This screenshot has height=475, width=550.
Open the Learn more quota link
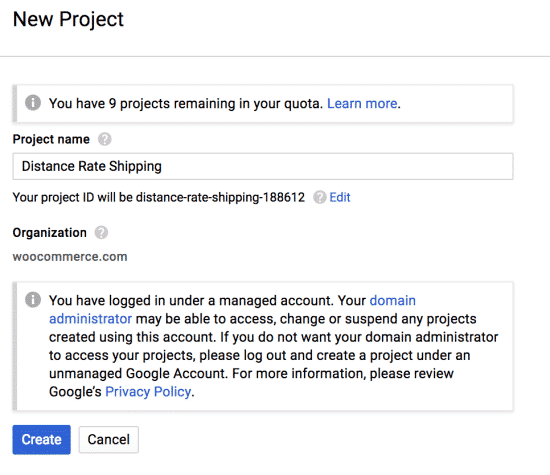click(x=362, y=103)
